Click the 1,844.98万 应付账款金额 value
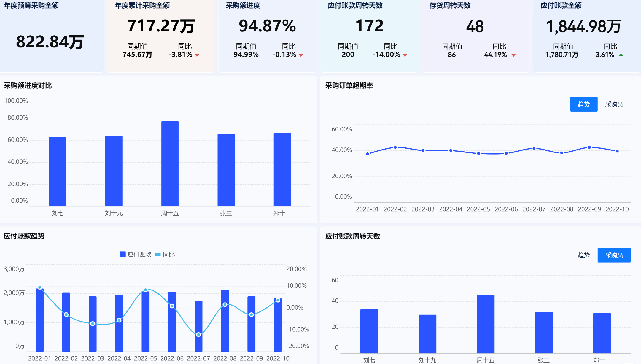The image size is (641, 364). click(583, 27)
